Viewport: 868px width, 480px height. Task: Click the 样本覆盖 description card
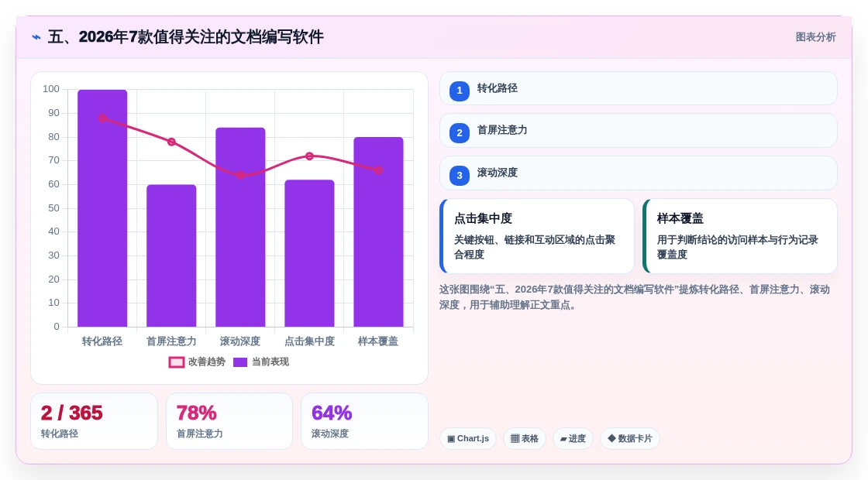[739, 236]
